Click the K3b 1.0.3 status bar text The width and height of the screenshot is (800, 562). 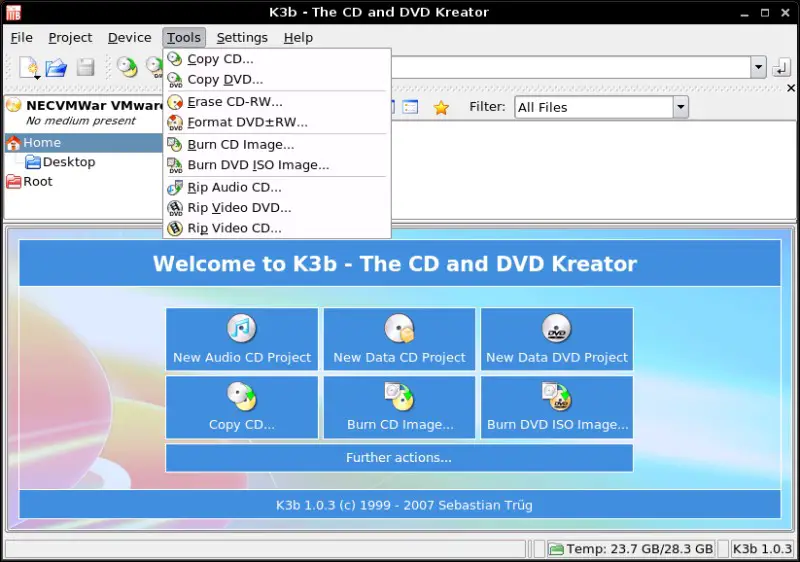click(x=762, y=549)
